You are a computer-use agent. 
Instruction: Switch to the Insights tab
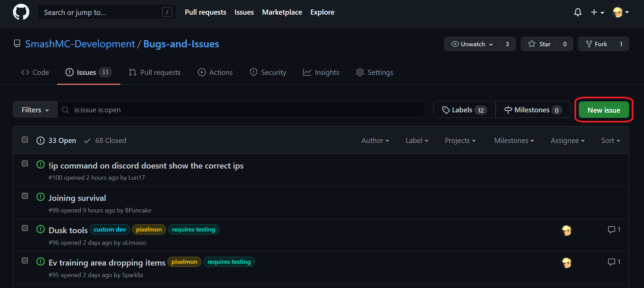click(x=321, y=73)
